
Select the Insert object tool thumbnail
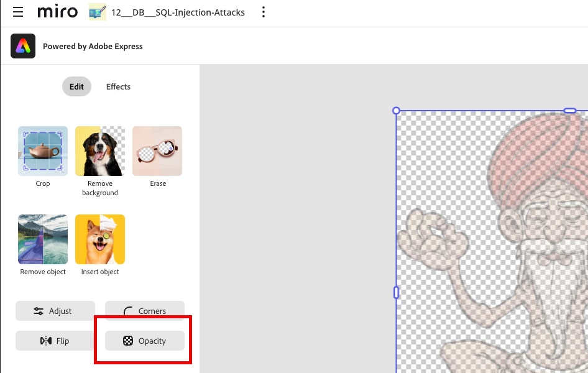[x=100, y=239]
